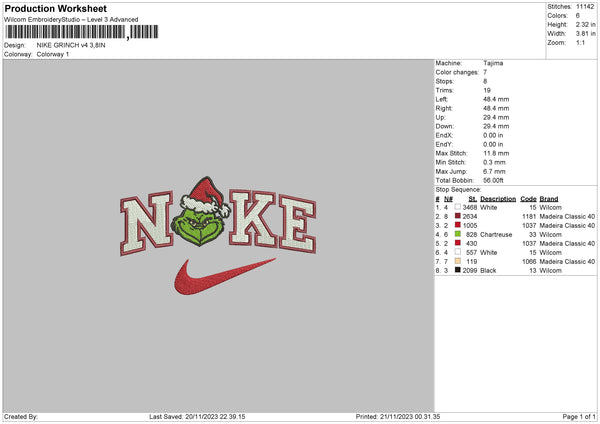Click the Brand column header
The image size is (600, 424).
(x=549, y=199)
